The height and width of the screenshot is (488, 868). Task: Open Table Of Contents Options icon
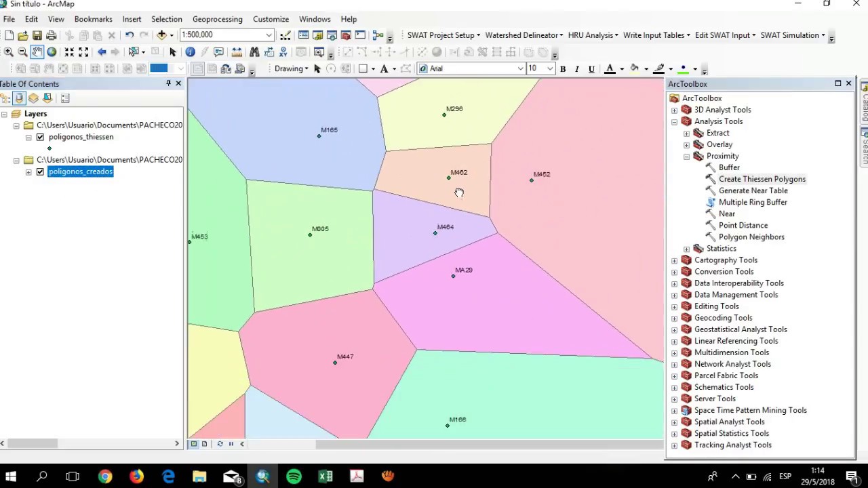65,98
